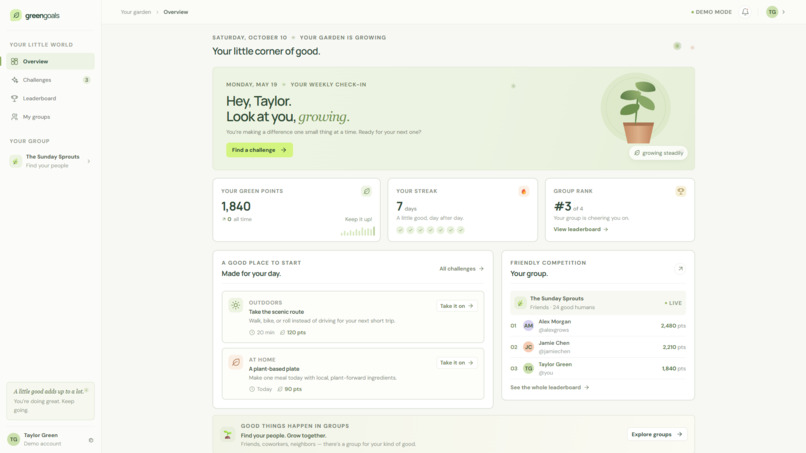Click the Find a challenge button
This screenshot has height=453, width=806.
(x=259, y=150)
